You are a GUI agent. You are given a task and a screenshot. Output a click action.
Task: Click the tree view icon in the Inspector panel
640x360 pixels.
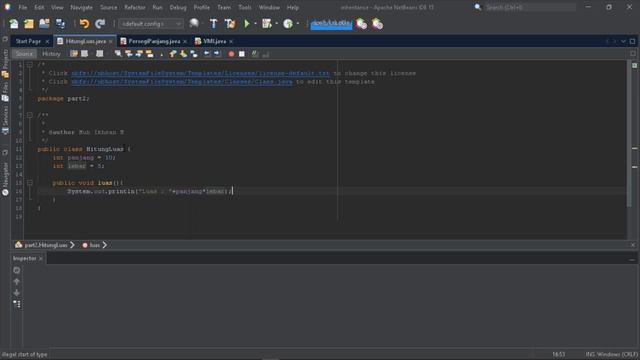click(x=17, y=304)
